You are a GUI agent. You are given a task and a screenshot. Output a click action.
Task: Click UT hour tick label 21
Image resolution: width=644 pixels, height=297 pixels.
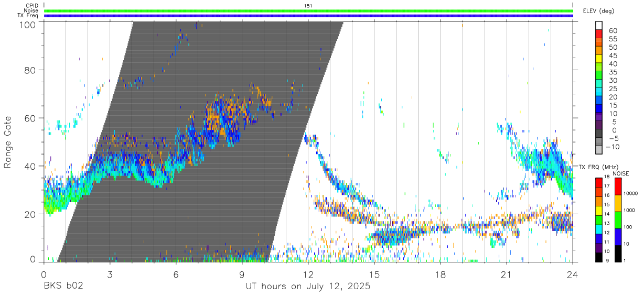tap(507, 274)
